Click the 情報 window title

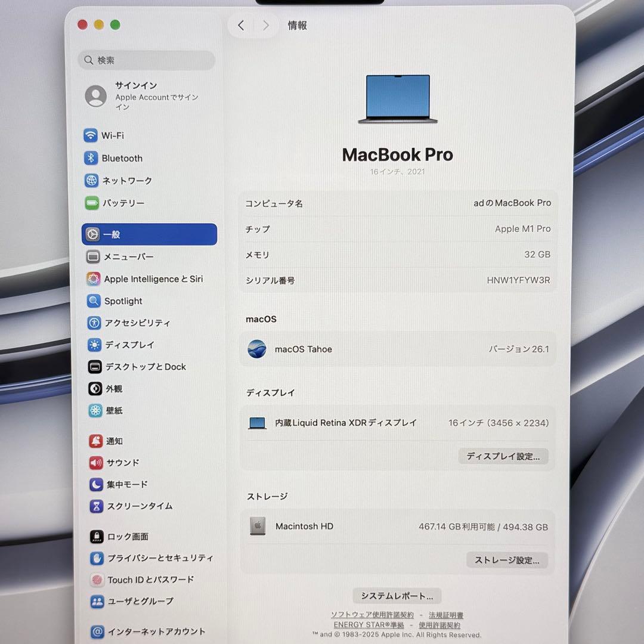pyautogui.click(x=298, y=26)
